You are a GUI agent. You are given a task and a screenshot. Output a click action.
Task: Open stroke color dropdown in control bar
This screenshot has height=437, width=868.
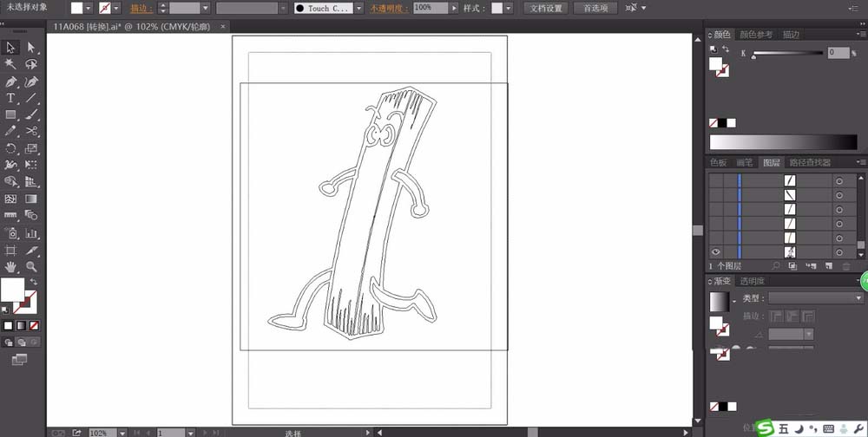click(116, 9)
